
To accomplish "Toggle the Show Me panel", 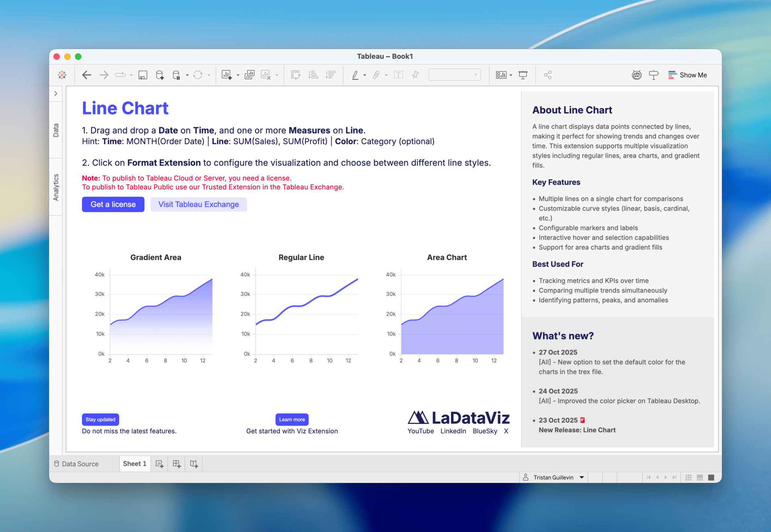I will [x=687, y=75].
